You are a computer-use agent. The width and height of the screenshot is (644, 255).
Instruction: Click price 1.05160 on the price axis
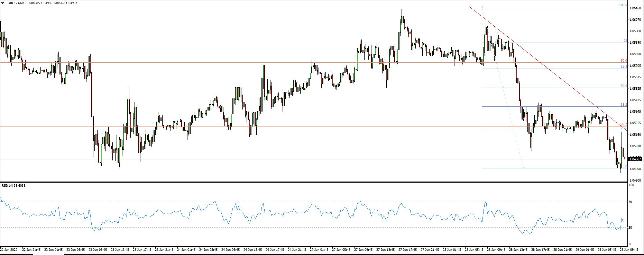click(x=635, y=134)
